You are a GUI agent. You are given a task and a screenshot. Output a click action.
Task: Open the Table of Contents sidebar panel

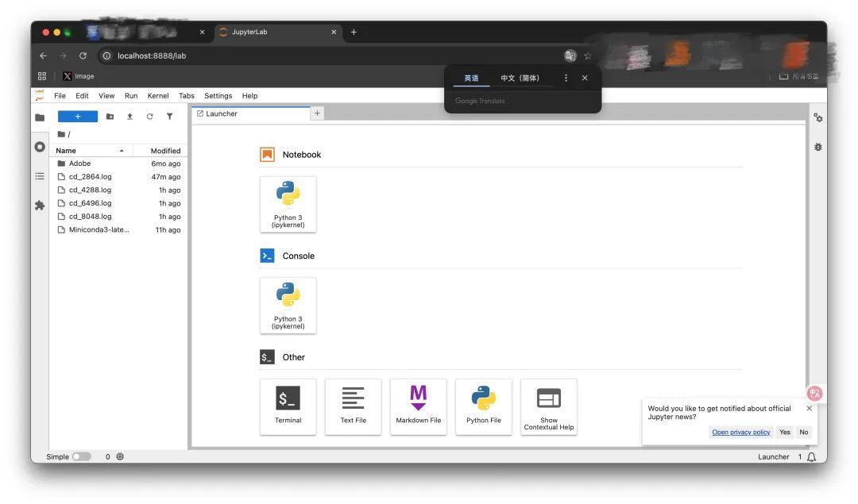(40, 176)
